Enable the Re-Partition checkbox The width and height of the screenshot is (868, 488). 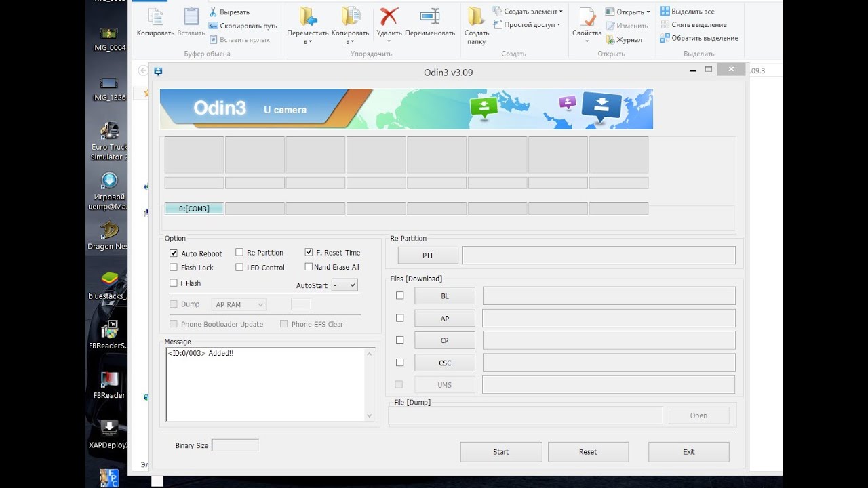coord(239,252)
